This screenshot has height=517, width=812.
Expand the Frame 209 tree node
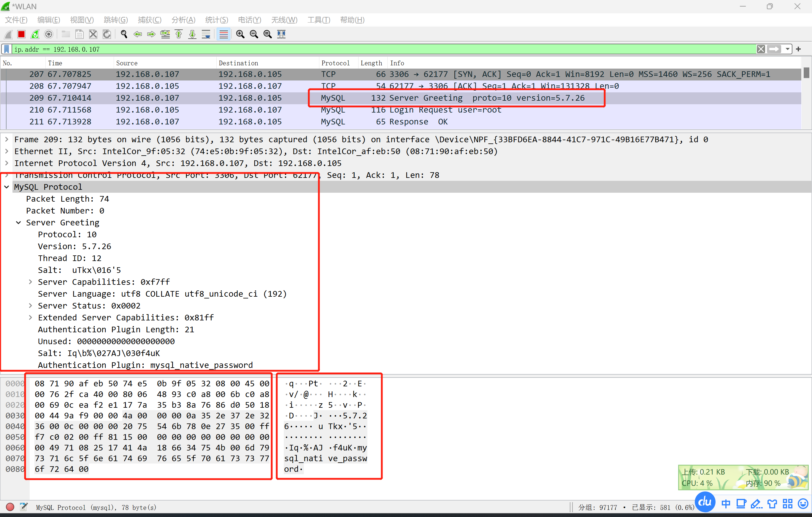(7, 139)
